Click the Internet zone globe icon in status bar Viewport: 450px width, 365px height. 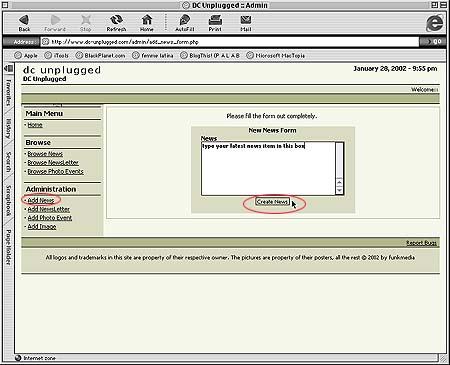click(x=18, y=358)
